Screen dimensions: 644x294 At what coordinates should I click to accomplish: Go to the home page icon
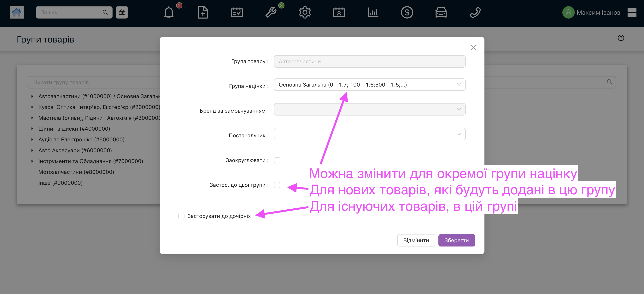[16, 12]
